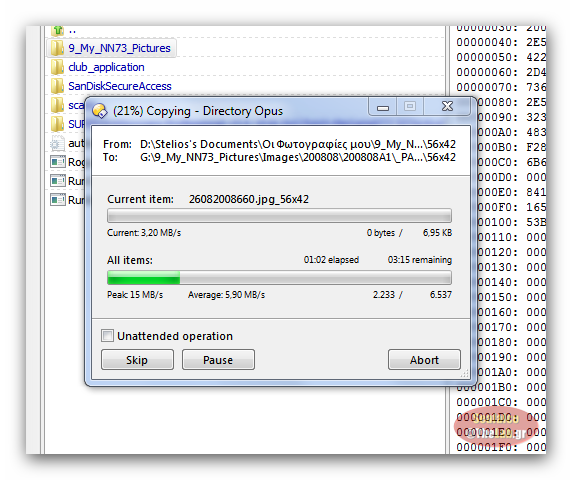
Task: Click the Skip button
Action: (137, 360)
